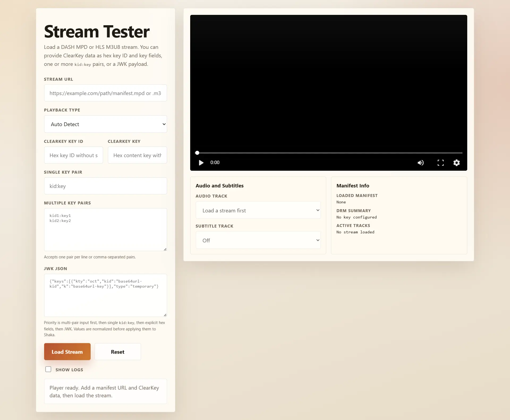The image size is (510, 420).
Task: Play the video in the player
Action: coord(201,162)
